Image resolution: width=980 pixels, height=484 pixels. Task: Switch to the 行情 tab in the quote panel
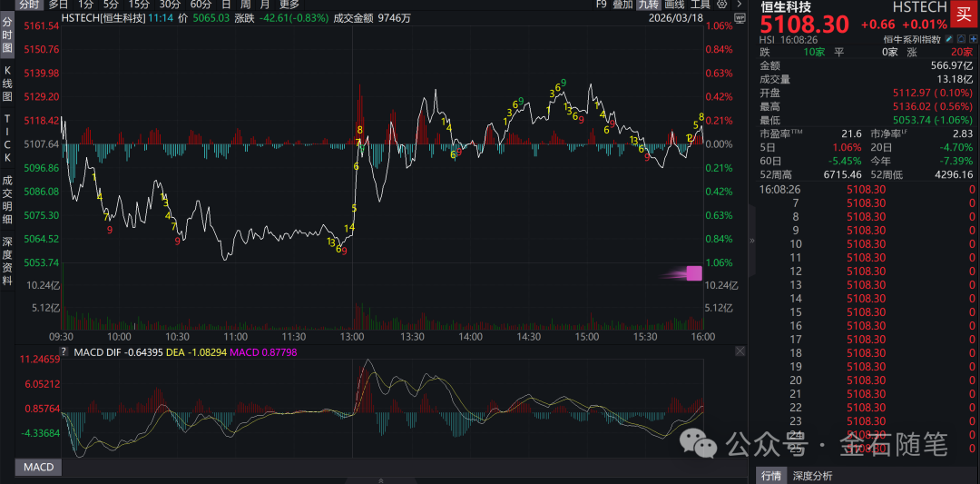click(x=771, y=476)
